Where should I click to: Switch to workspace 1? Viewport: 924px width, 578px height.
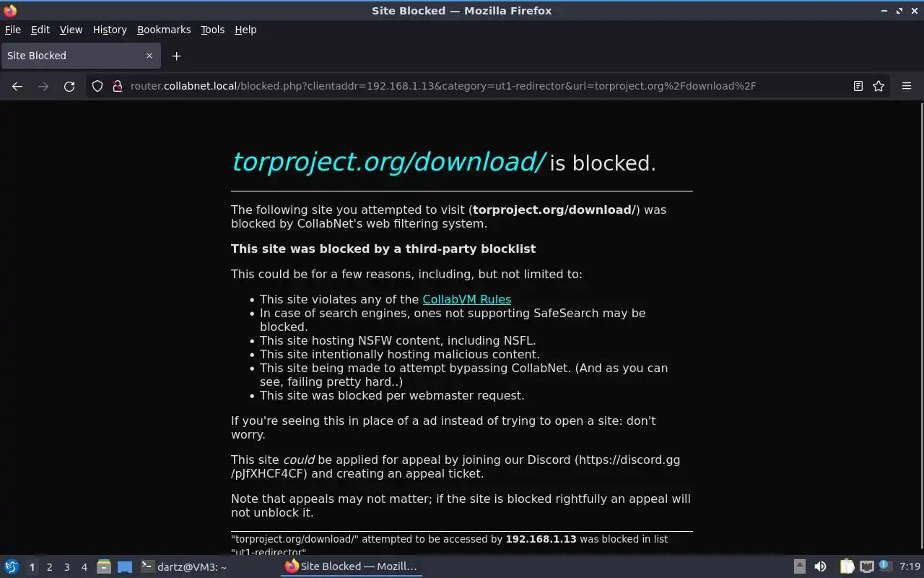[32, 567]
